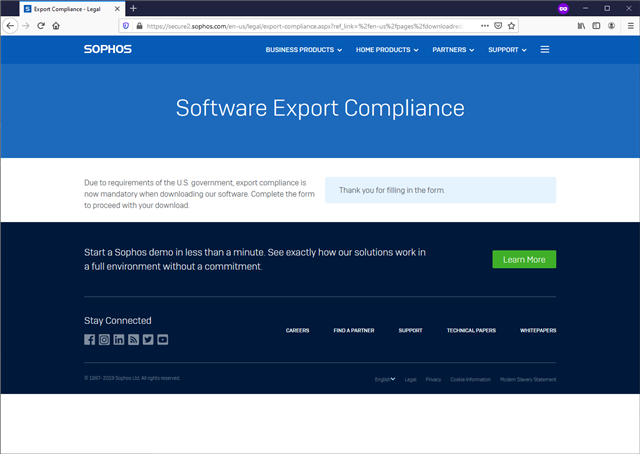Click the Software Export Compliance heading
Viewport: 640px width, 454px height.
pos(320,108)
